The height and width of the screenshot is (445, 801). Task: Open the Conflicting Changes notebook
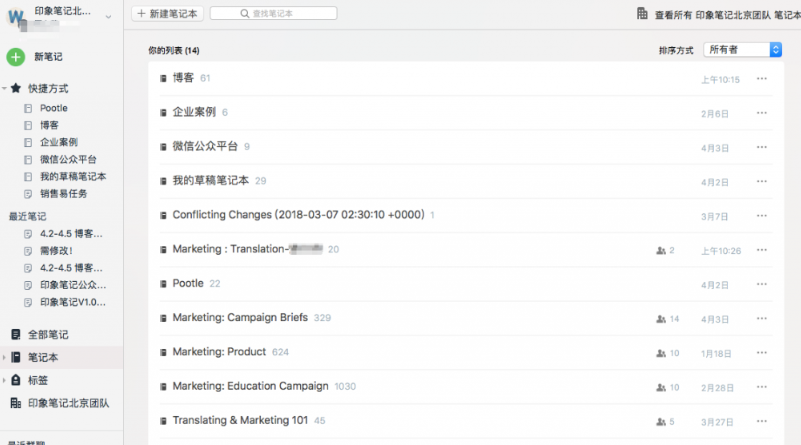pos(298,215)
